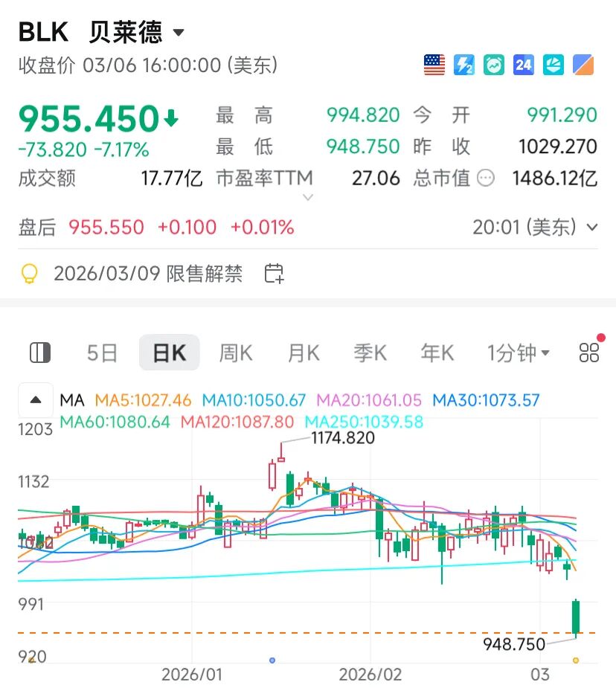This screenshot has width=616, height=688.
Task: Tap the blue-orange split square icon
Action: (x=583, y=65)
